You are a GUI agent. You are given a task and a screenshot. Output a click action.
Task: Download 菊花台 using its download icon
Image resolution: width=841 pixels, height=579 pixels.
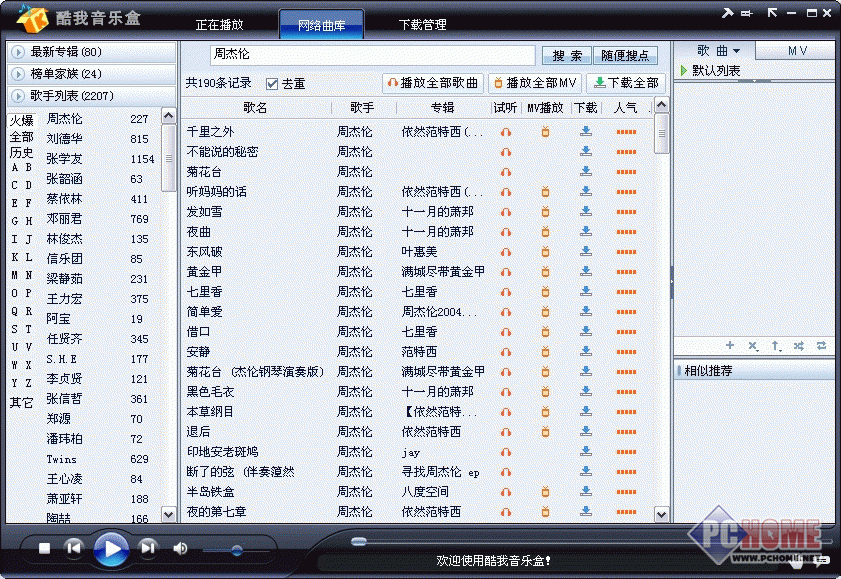[586, 172]
